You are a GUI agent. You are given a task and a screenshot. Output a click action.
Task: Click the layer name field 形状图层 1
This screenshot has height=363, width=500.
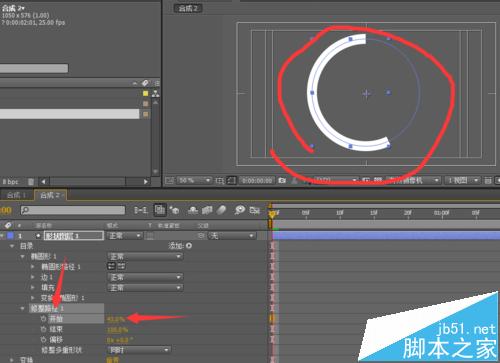pyautogui.click(x=74, y=236)
